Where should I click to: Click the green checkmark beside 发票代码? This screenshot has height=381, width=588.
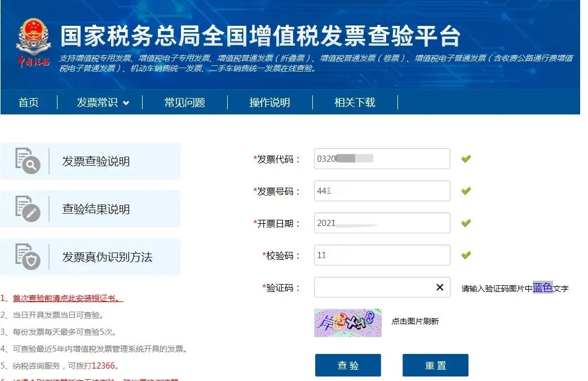466,158
